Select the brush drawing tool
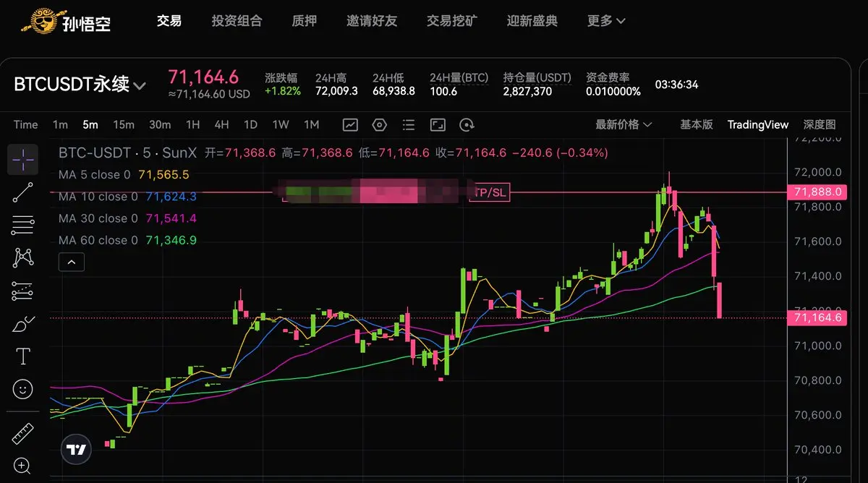 pyautogui.click(x=23, y=323)
